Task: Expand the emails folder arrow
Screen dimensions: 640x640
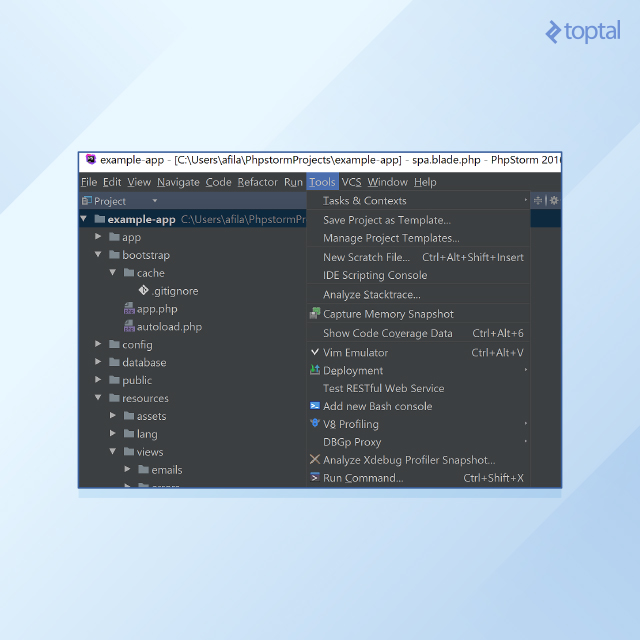Action: (127, 469)
